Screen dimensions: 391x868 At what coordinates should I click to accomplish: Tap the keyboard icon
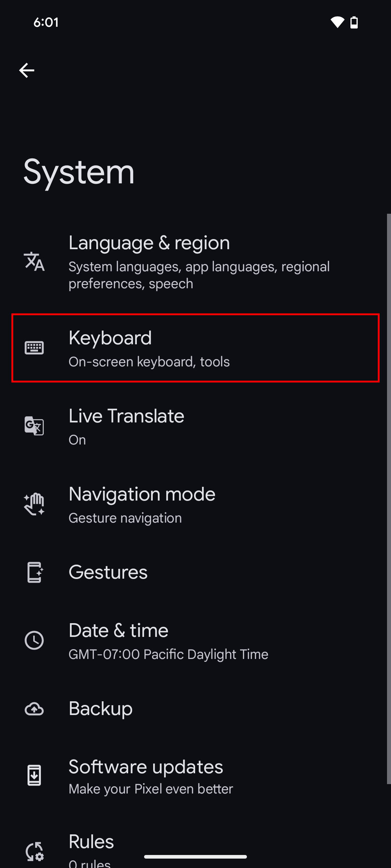click(x=34, y=348)
